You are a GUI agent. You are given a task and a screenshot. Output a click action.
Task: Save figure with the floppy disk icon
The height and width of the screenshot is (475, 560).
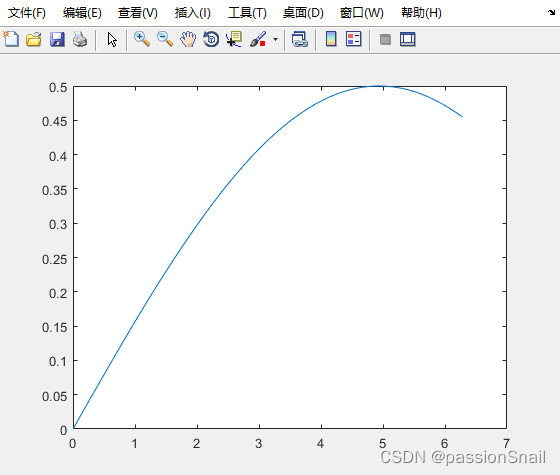(57, 39)
